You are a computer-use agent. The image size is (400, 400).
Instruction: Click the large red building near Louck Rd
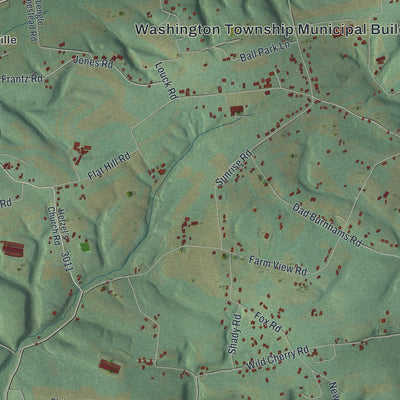[237, 110]
